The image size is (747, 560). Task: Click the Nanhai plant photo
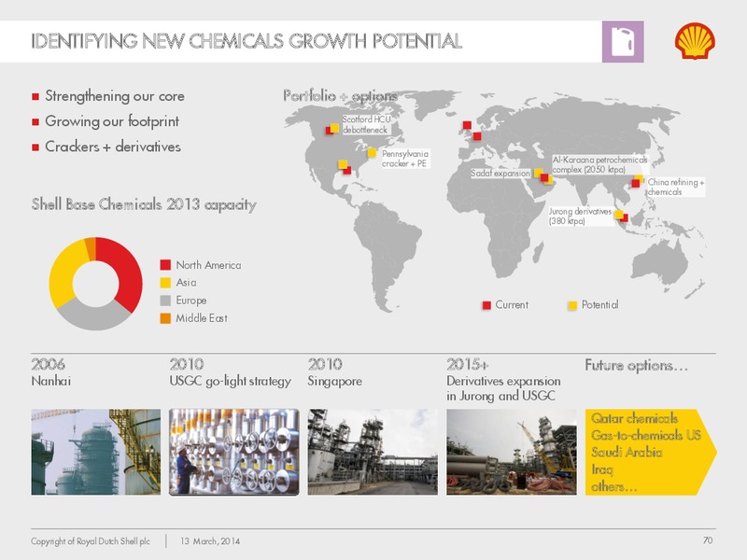[96, 452]
